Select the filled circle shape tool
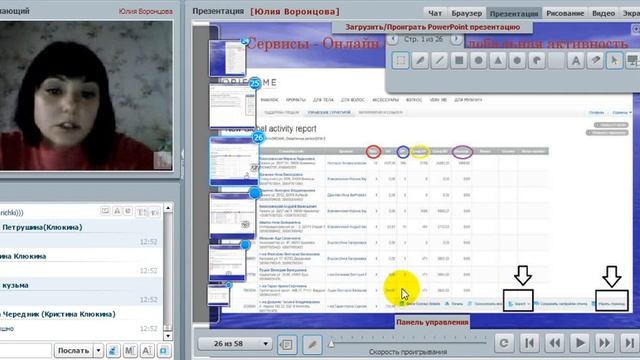 pos(478,60)
